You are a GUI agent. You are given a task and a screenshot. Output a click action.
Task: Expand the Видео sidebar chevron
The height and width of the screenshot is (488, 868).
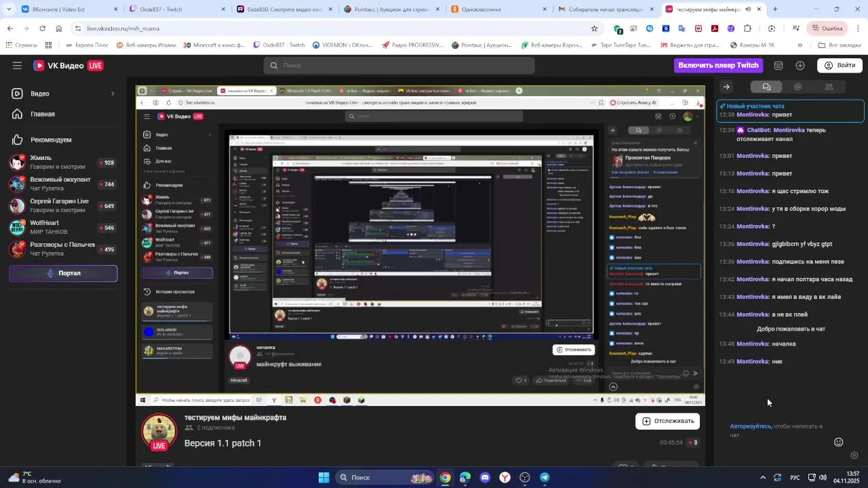point(113,94)
